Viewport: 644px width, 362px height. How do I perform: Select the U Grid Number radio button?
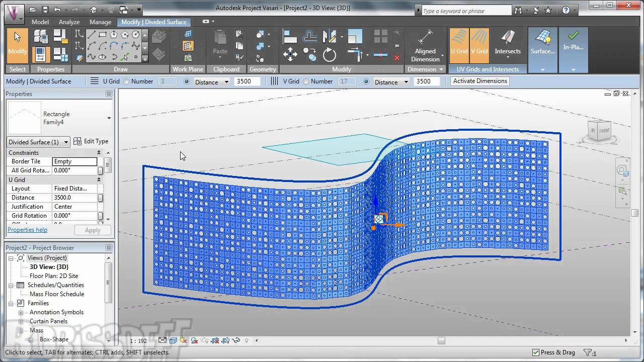[x=126, y=81]
